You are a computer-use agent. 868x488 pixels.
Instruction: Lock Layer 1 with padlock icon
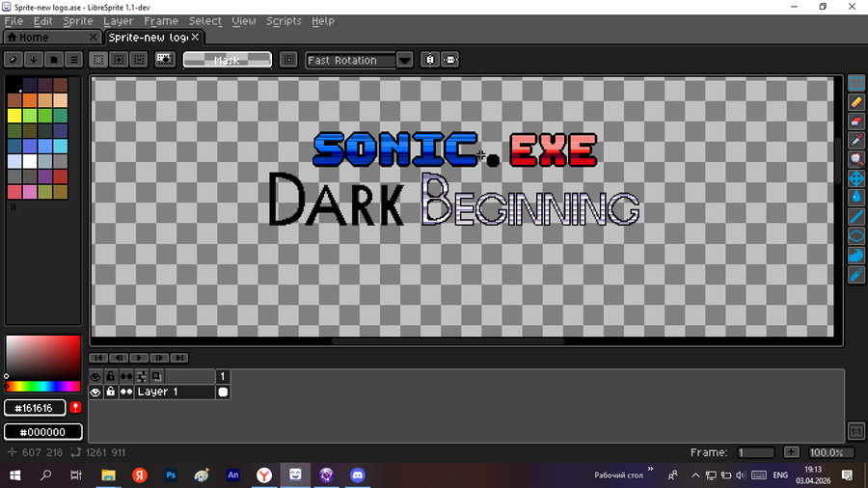[x=111, y=393]
